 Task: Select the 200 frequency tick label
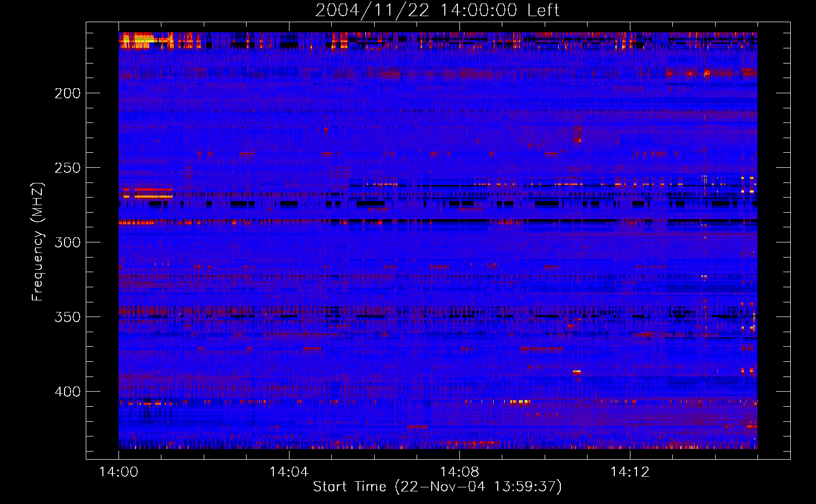(68, 93)
